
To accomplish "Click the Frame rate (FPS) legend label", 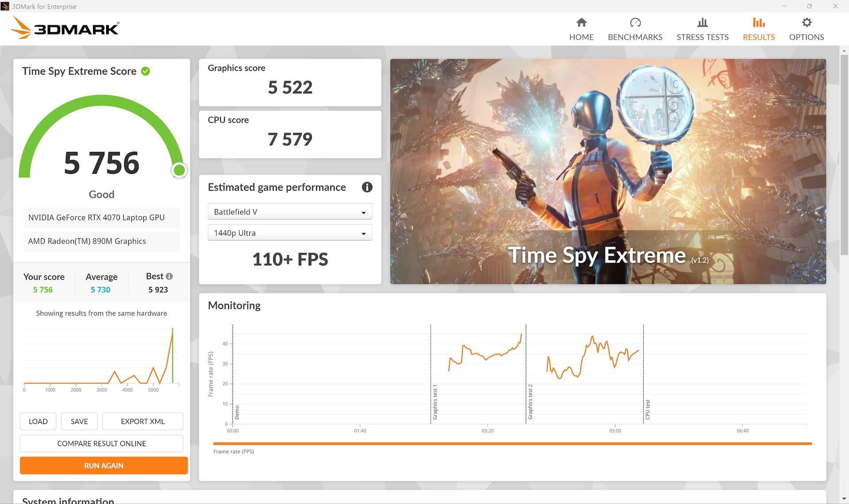I will coord(233,451).
